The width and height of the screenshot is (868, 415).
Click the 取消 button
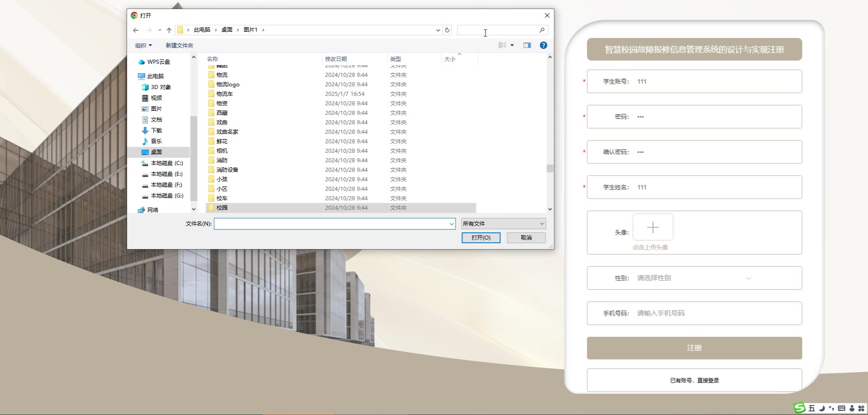(526, 238)
